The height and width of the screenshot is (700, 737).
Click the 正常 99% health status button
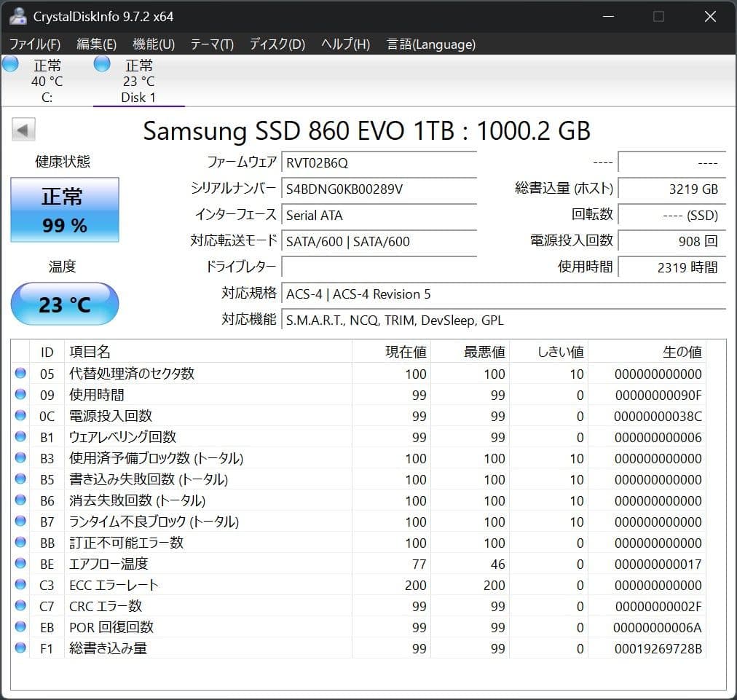(x=64, y=209)
